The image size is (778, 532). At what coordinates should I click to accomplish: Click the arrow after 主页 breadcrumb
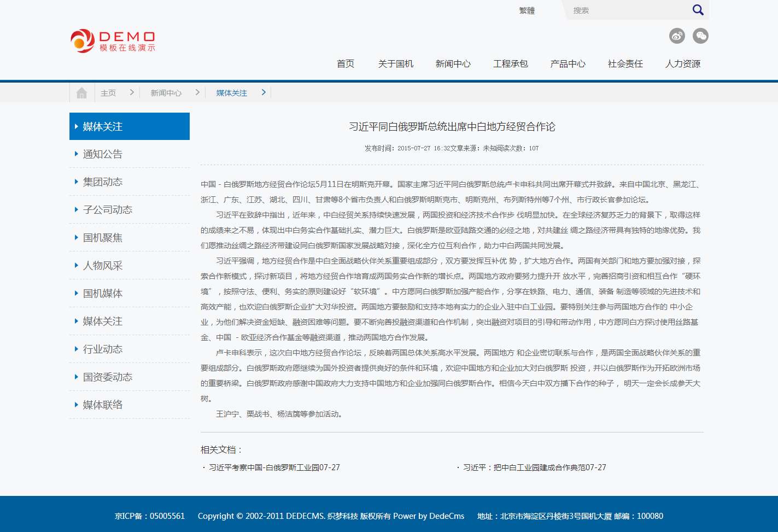click(x=132, y=92)
